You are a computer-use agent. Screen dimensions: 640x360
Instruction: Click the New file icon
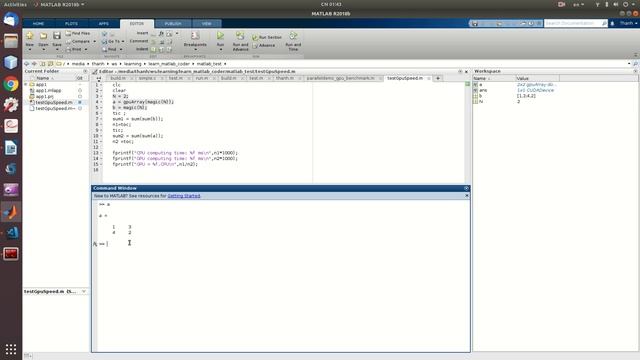tap(29, 36)
